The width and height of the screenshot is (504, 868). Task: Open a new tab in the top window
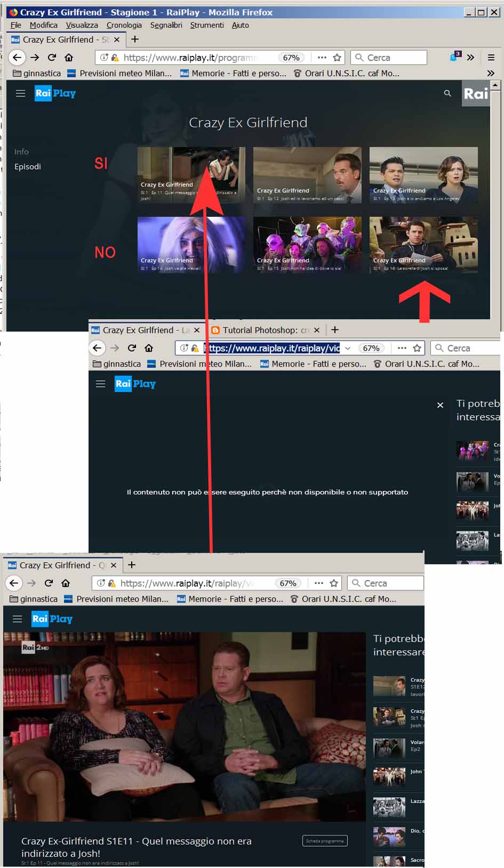pos(135,39)
